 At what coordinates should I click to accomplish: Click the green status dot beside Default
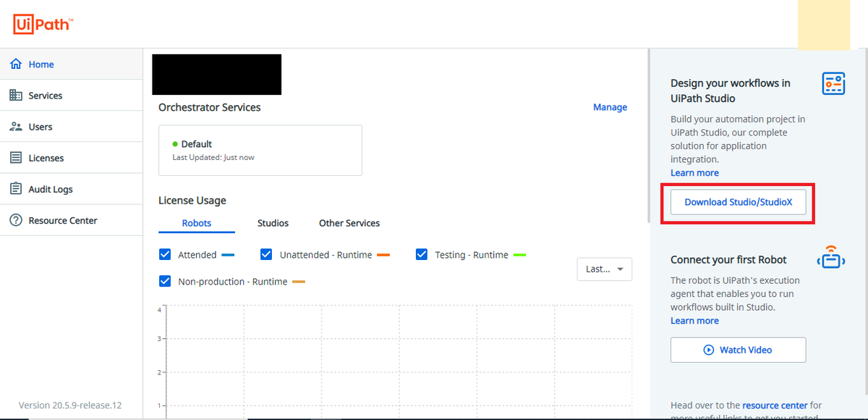(x=175, y=144)
